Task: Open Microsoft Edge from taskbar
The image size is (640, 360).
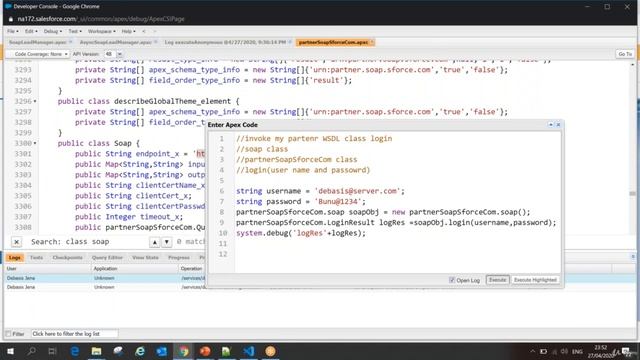Action: [x=75, y=351]
